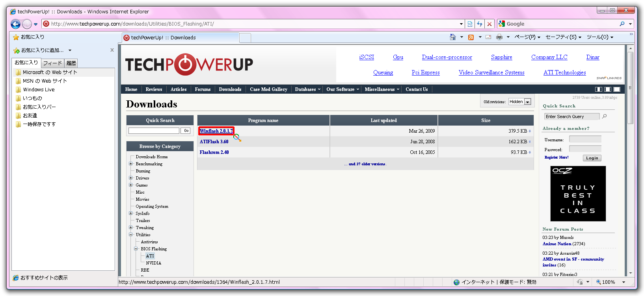Click the widest page layout width icon
This screenshot has height=296, width=644.
[x=617, y=89]
